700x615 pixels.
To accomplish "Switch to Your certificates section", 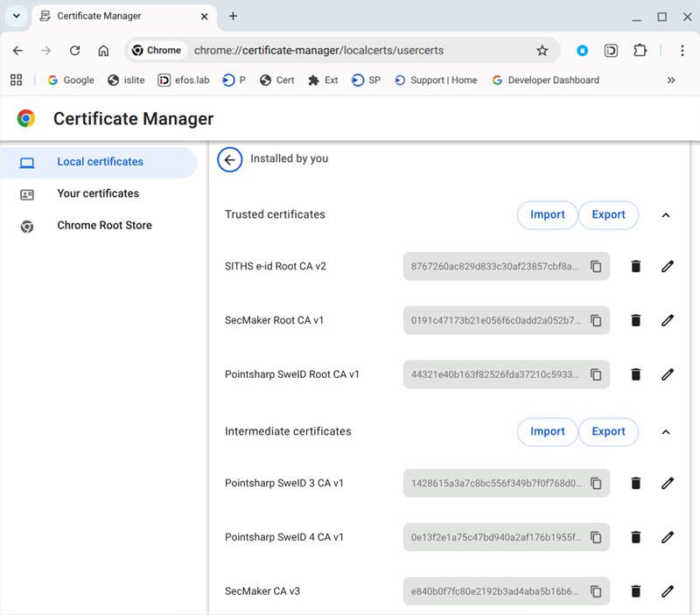I will [98, 193].
